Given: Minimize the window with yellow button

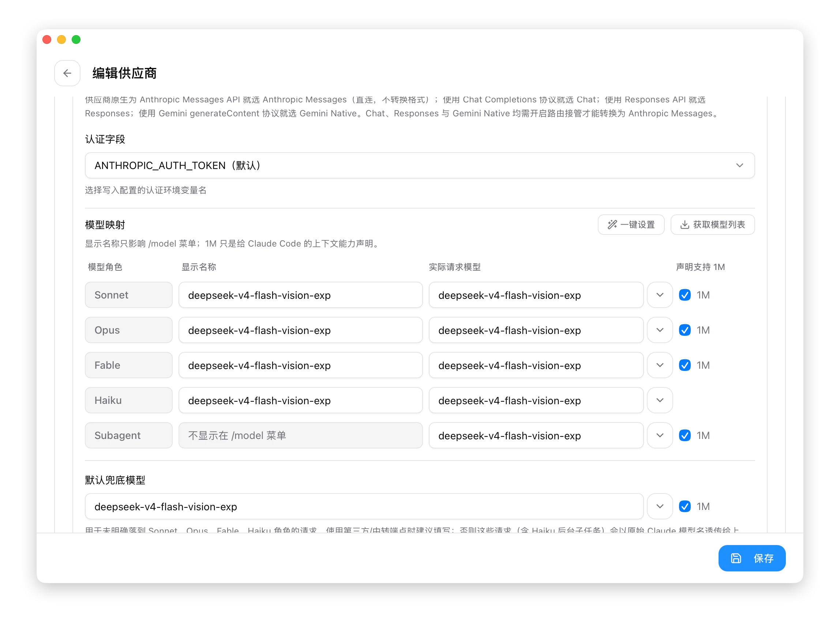Looking at the screenshot, I should point(61,40).
